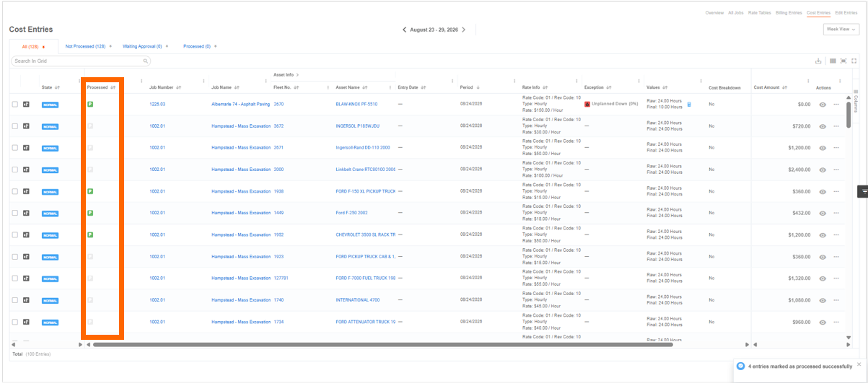
Task: Click inside Search In Grid field
Action: coord(81,61)
